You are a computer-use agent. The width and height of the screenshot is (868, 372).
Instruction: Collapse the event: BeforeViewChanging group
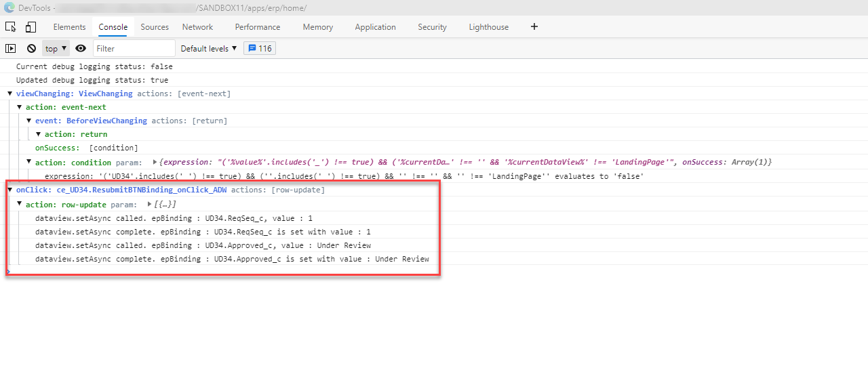tap(29, 121)
